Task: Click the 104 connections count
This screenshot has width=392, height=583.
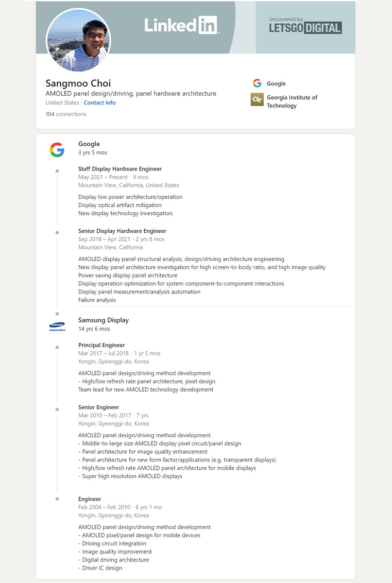Action: (66, 114)
